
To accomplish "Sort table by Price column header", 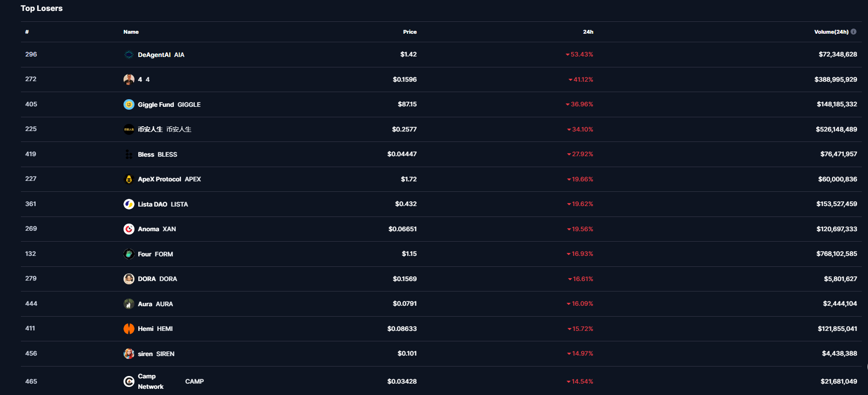I will [410, 32].
